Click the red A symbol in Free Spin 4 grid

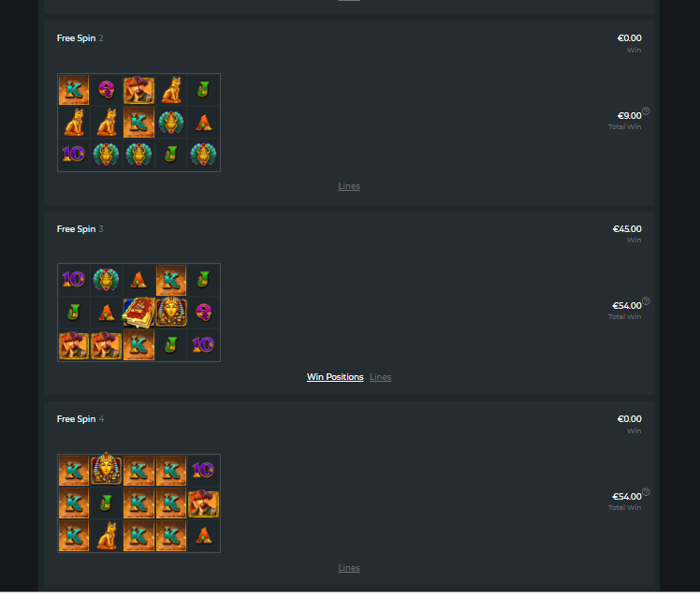coord(204,535)
